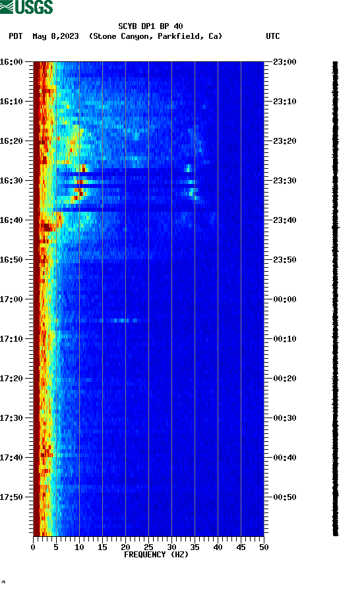This screenshot has width=364, height=589.
Task: Click the 23:10 UTC time label
Action: 285,102
